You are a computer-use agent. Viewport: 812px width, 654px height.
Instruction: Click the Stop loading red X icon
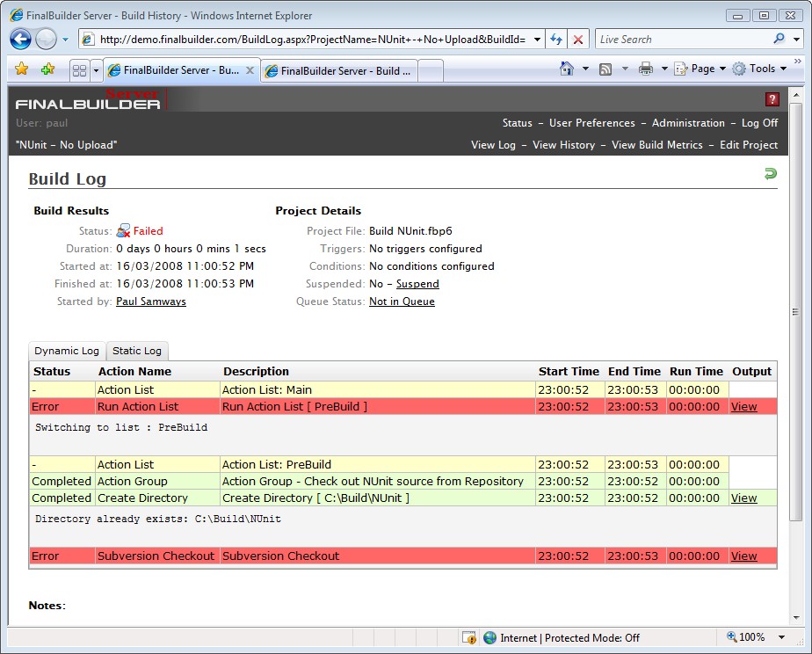[x=578, y=40]
